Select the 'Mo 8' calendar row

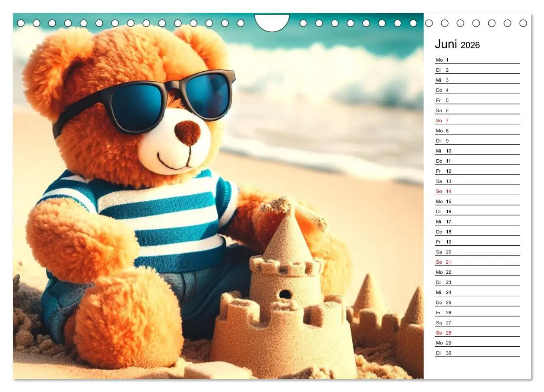(477, 130)
